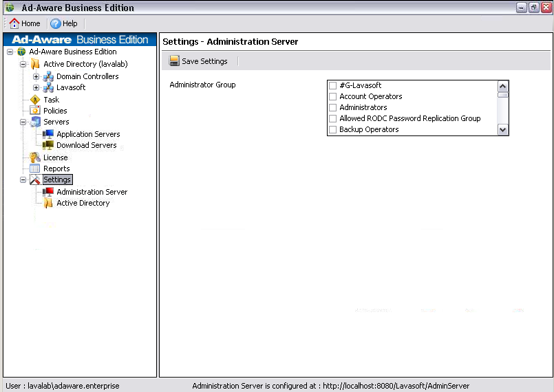Open the Reports tree item
The width and height of the screenshot is (554, 392).
[56, 168]
